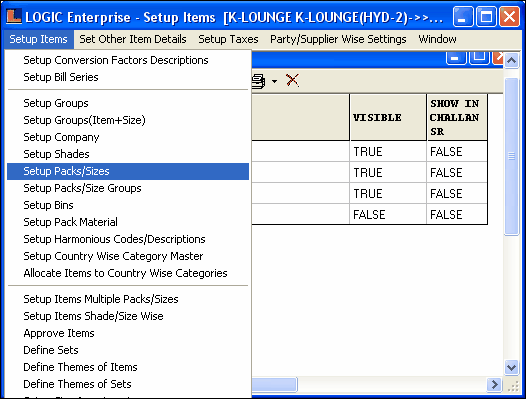Choose Setup Bins
The height and width of the screenshot is (399, 526).
point(128,205)
